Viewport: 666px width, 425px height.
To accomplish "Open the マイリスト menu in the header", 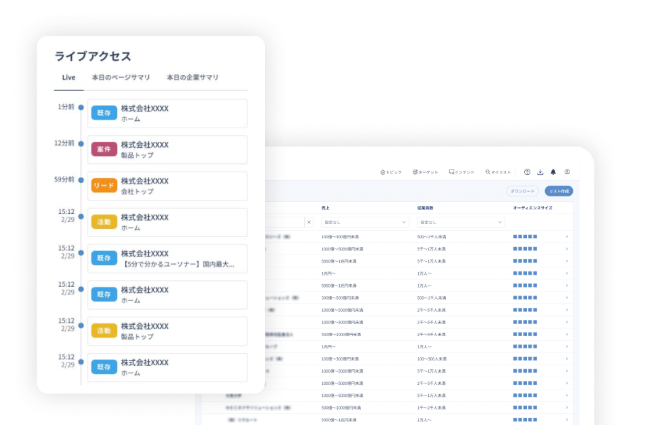I will [498, 172].
